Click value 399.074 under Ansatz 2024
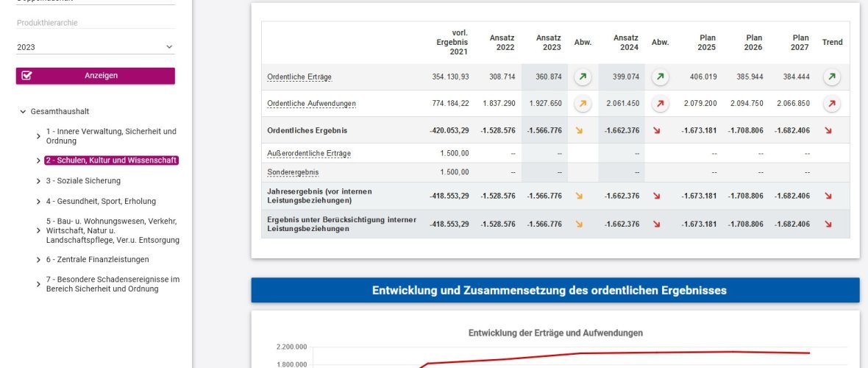868x368 pixels. point(625,77)
